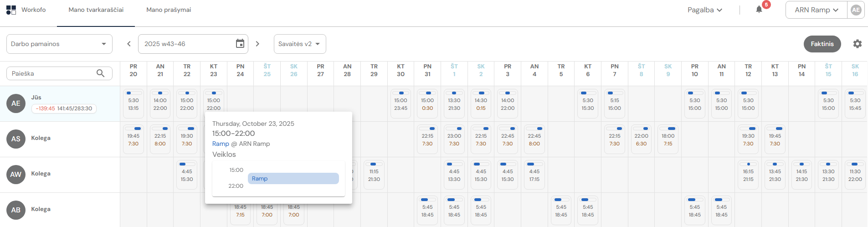This screenshot has height=227, width=868.
Task: Open the 5:30–13:15 shift on Monday 20
Action: coord(134,104)
